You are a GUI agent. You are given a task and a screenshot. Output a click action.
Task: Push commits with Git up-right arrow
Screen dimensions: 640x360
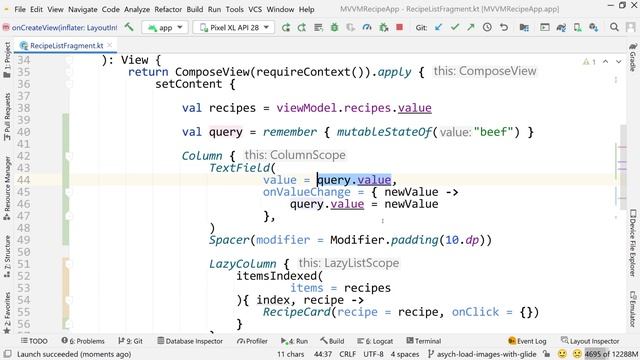click(471, 27)
